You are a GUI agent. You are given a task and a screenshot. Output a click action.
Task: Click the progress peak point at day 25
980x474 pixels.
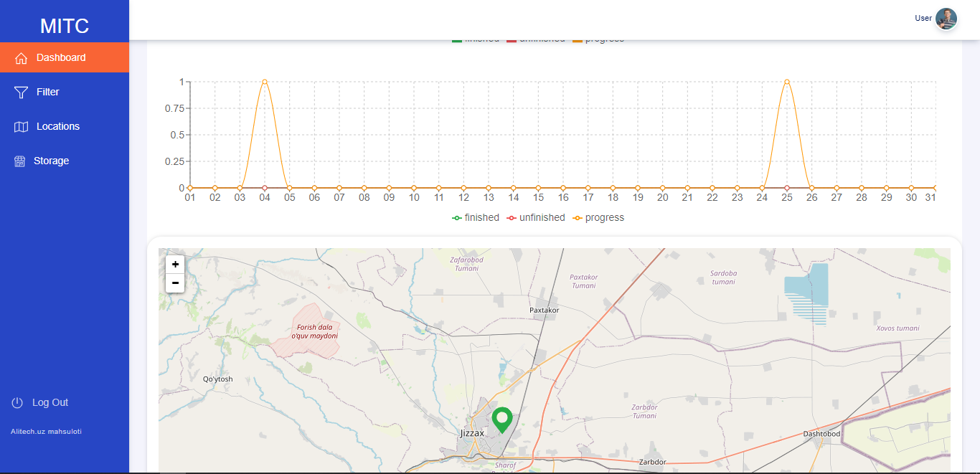[x=787, y=82]
